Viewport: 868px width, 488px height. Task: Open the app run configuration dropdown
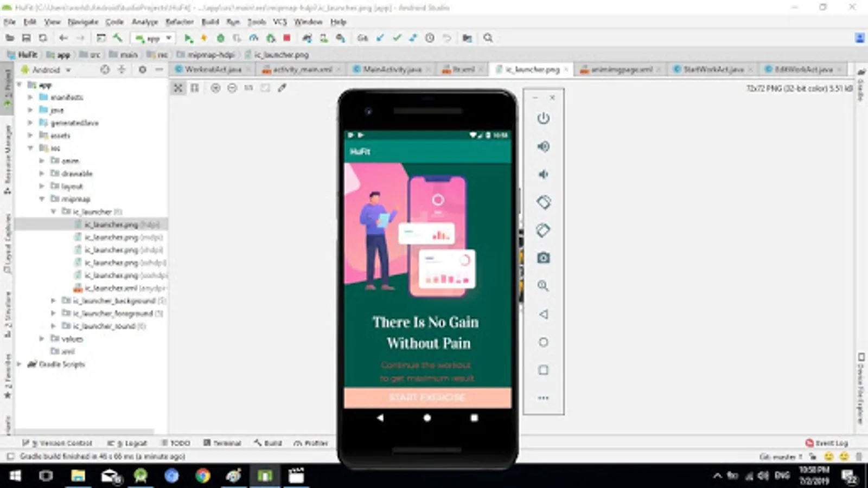click(154, 38)
